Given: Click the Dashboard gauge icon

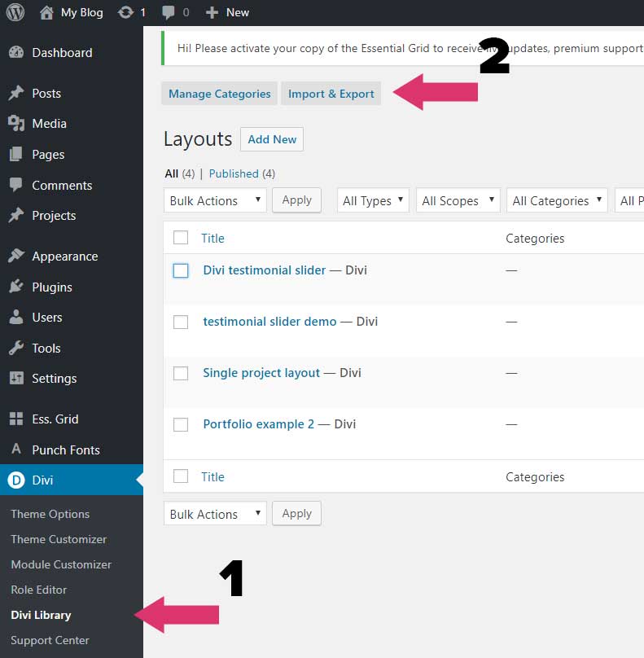Looking at the screenshot, I should pos(16,52).
